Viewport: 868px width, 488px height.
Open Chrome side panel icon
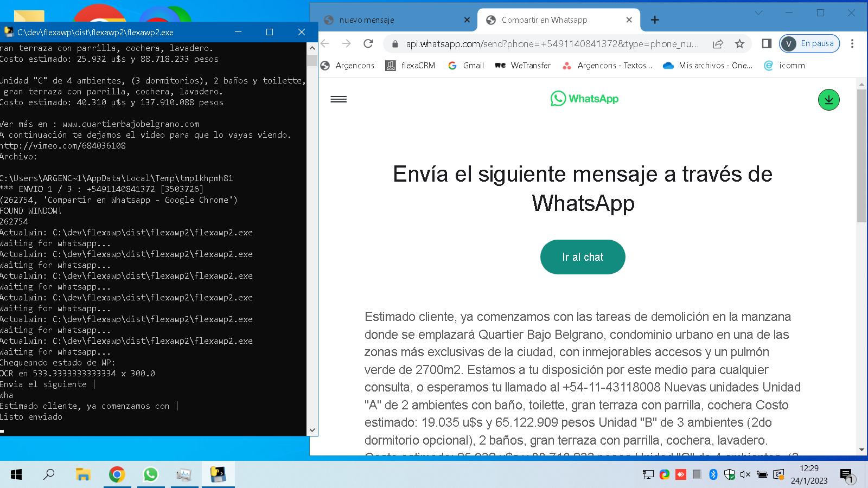coord(767,43)
